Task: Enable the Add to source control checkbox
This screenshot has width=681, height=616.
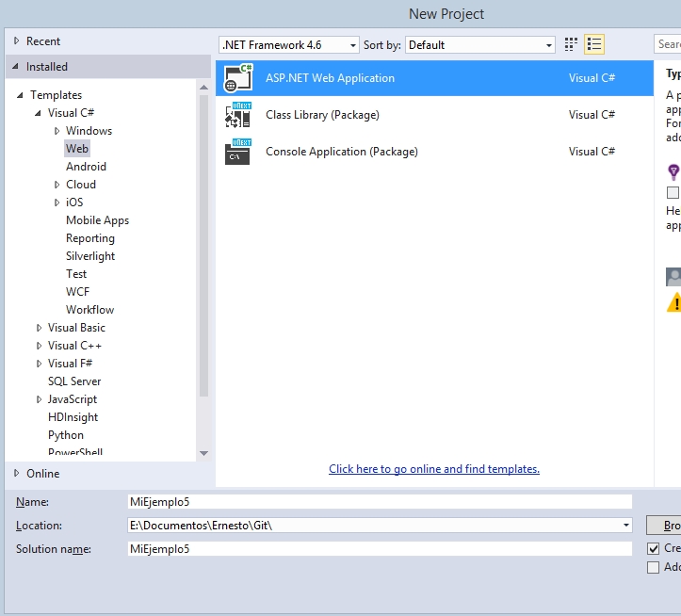Action: 653,567
